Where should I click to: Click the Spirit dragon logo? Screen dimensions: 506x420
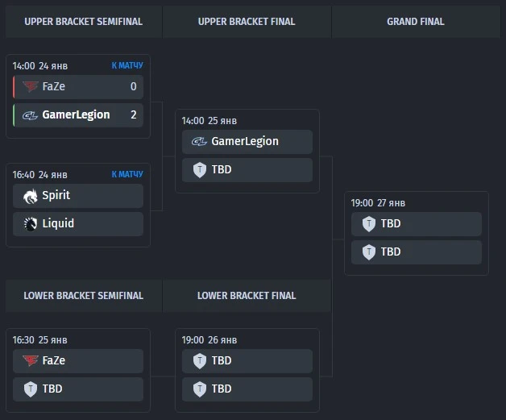click(x=31, y=196)
